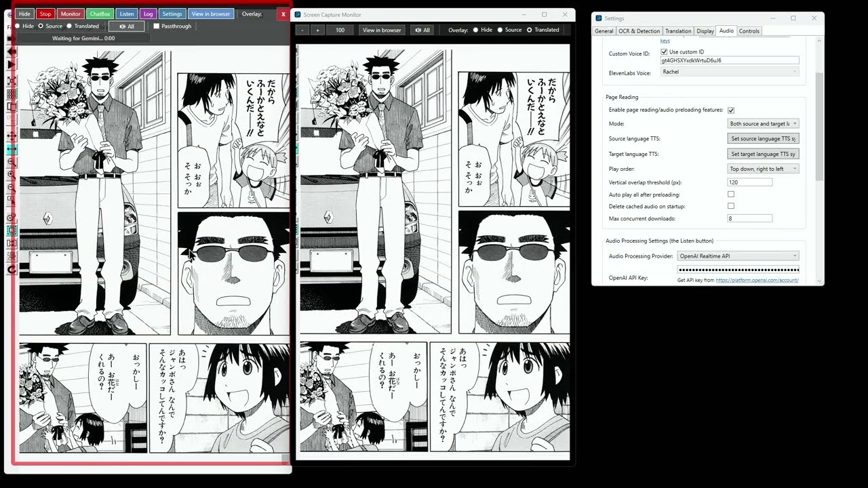Open the green ChatBox button
The width and height of the screenshot is (868, 488).
click(x=100, y=14)
